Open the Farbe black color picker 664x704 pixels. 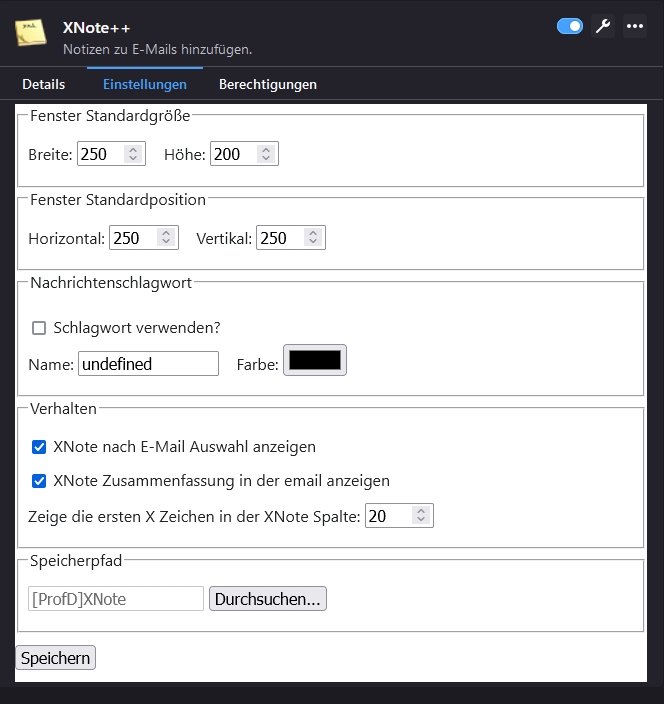(x=315, y=360)
